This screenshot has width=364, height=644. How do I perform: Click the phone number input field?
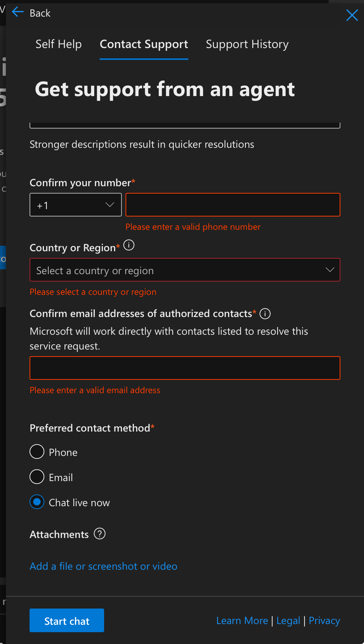[233, 205]
